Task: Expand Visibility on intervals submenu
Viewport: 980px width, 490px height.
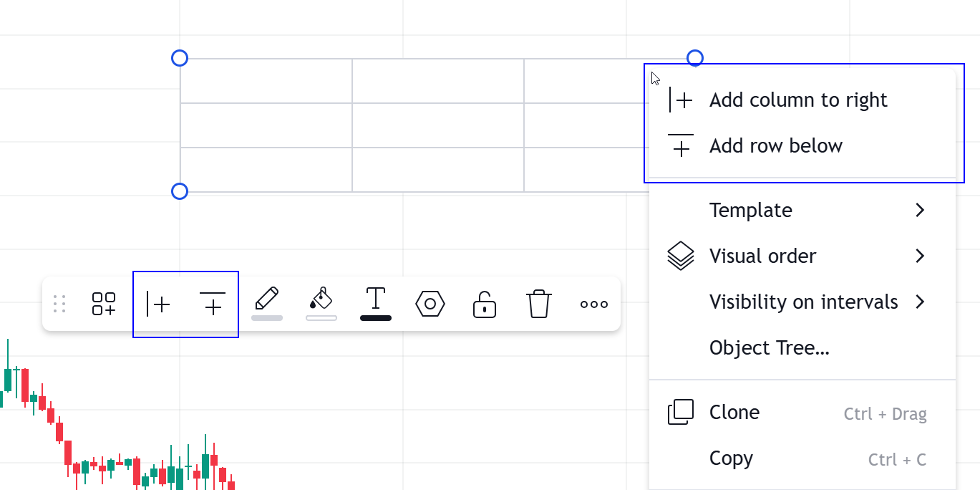Action: tap(803, 302)
